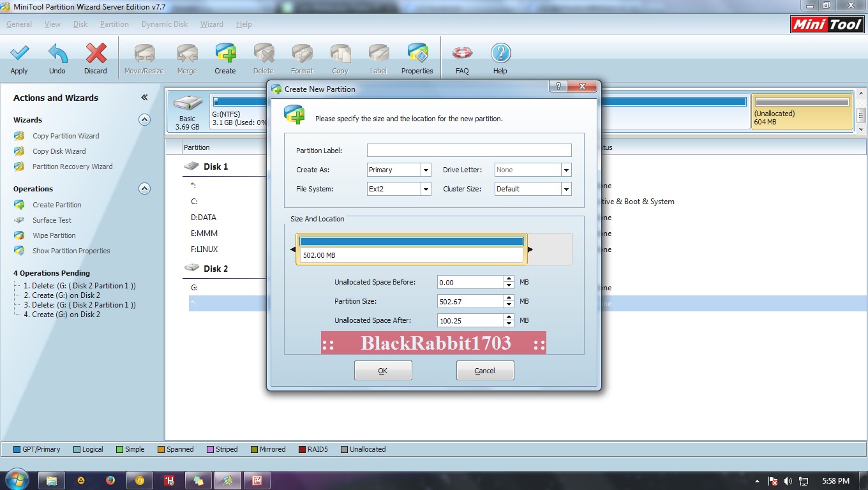Viewport: 868px width, 490px height.
Task: Select pending operation 2 Create G: entry
Action: pos(62,295)
